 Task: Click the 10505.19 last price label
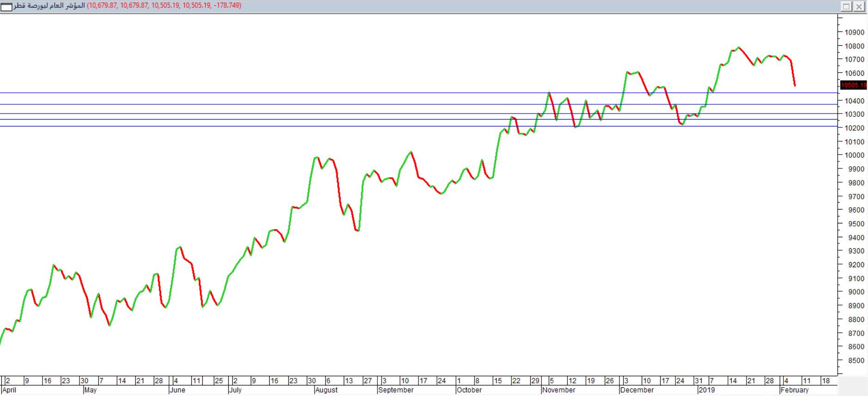point(853,85)
